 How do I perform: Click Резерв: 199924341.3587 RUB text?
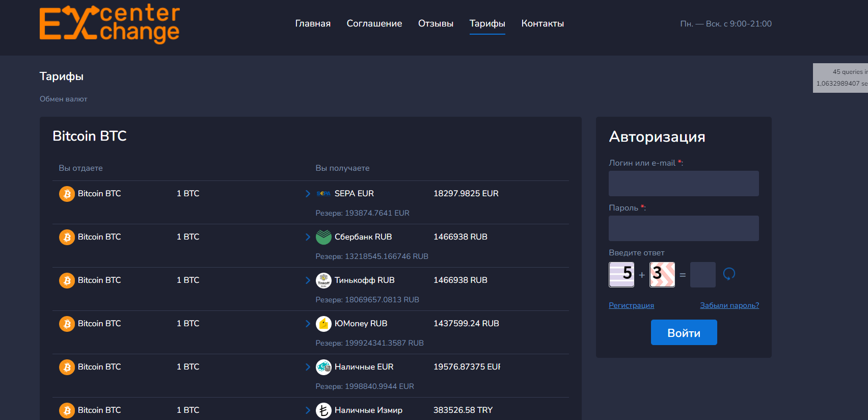pos(369,343)
